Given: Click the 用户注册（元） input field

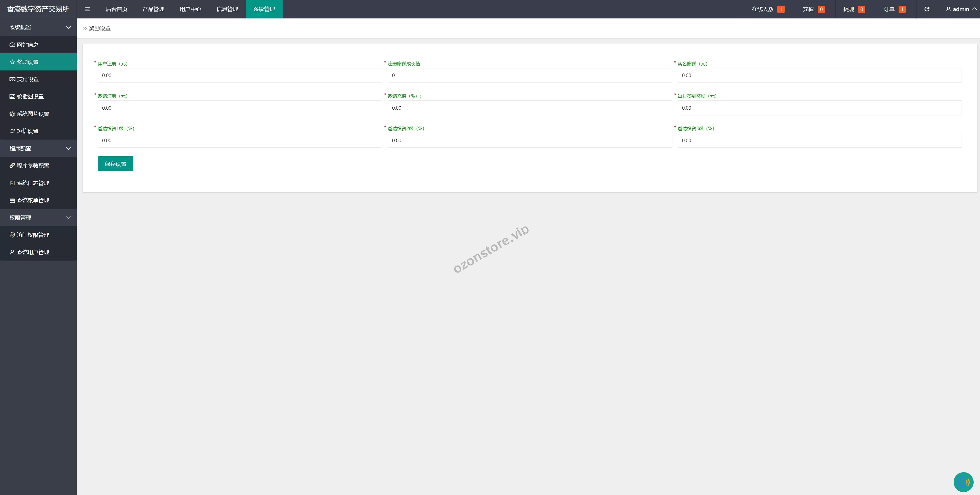Looking at the screenshot, I should click(240, 75).
